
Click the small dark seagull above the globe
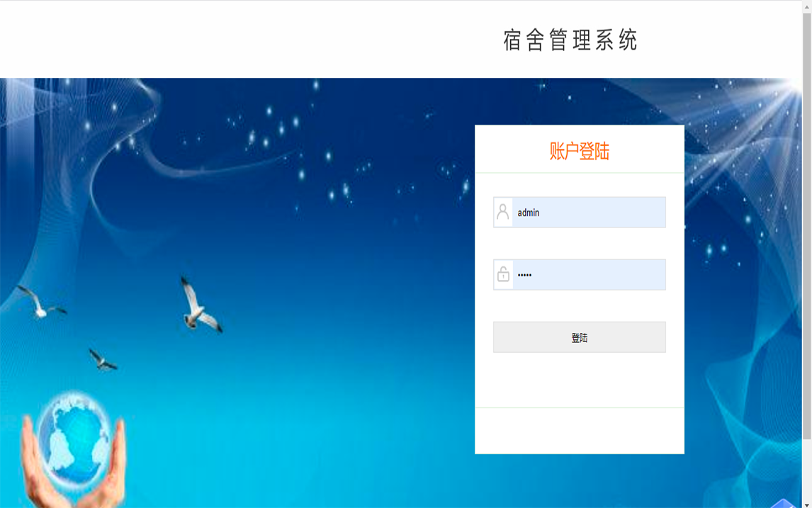click(103, 360)
